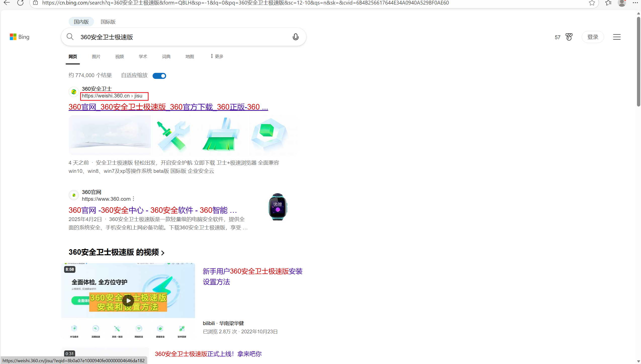Open the 360官网 -360安全中心 result link

pyautogui.click(x=153, y=210)
